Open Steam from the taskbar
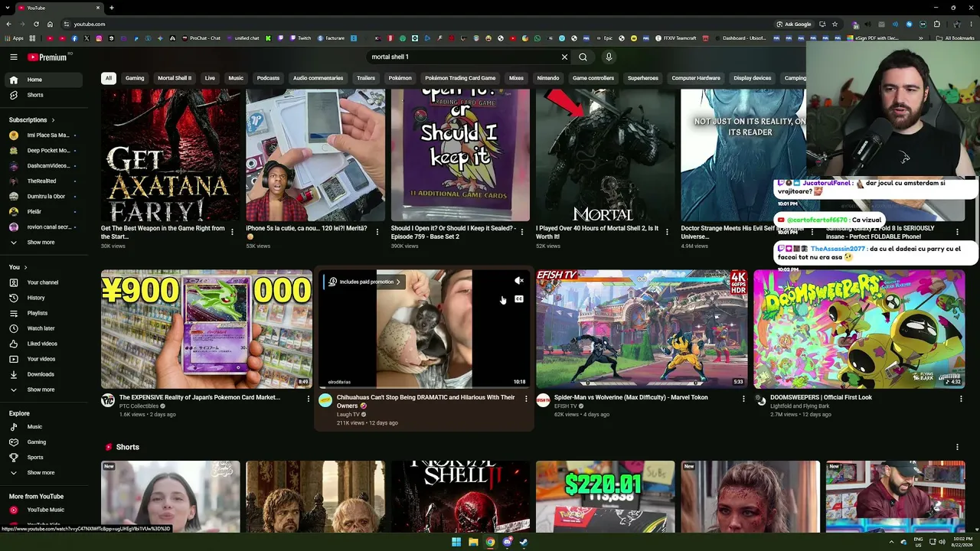This screenshot has height=551, width=980. (x=524, y=543)
